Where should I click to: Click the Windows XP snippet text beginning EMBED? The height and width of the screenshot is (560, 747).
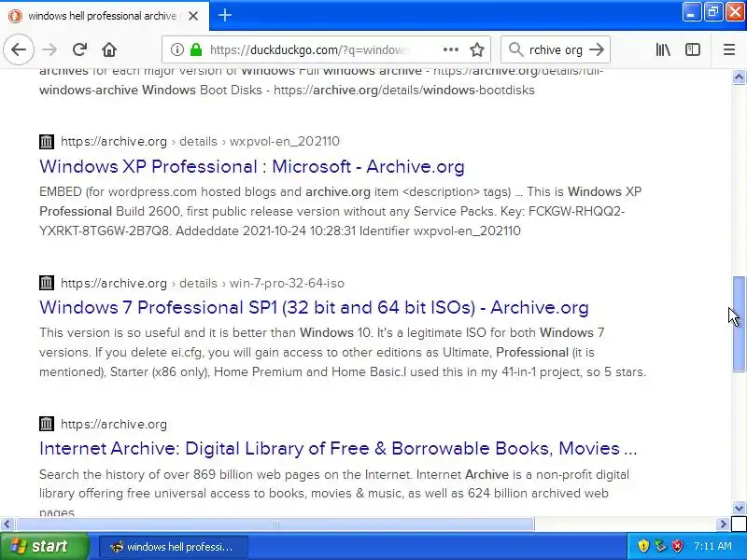(340, 212)
